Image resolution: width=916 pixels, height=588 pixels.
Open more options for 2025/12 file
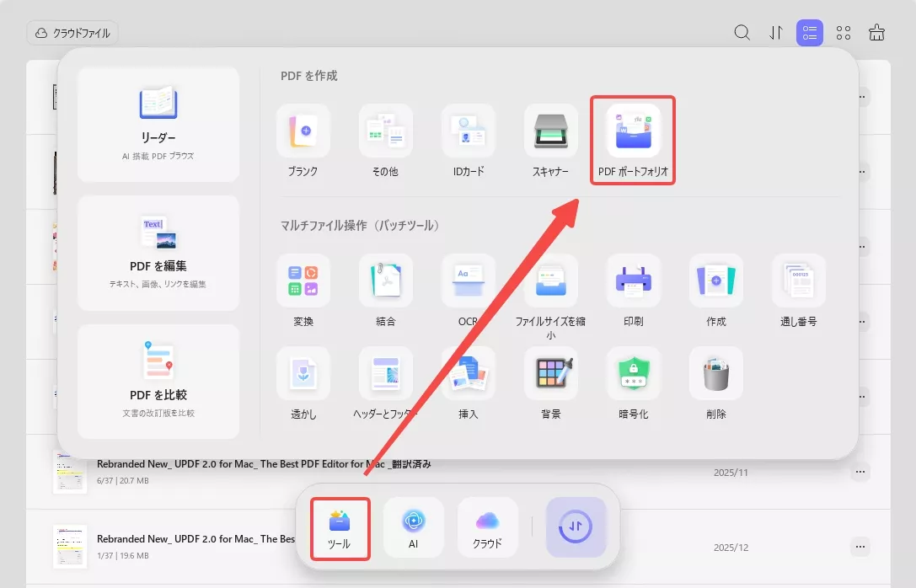point(860,547)
